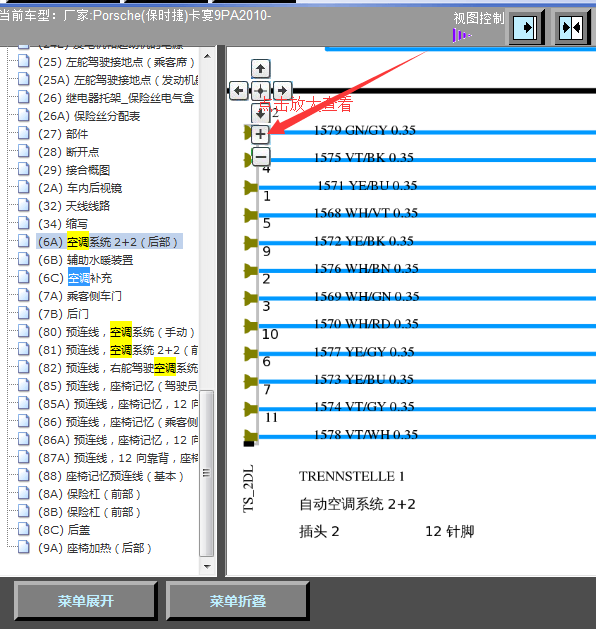Click tree scrollbar up arrow

click(x=207, y=56)
